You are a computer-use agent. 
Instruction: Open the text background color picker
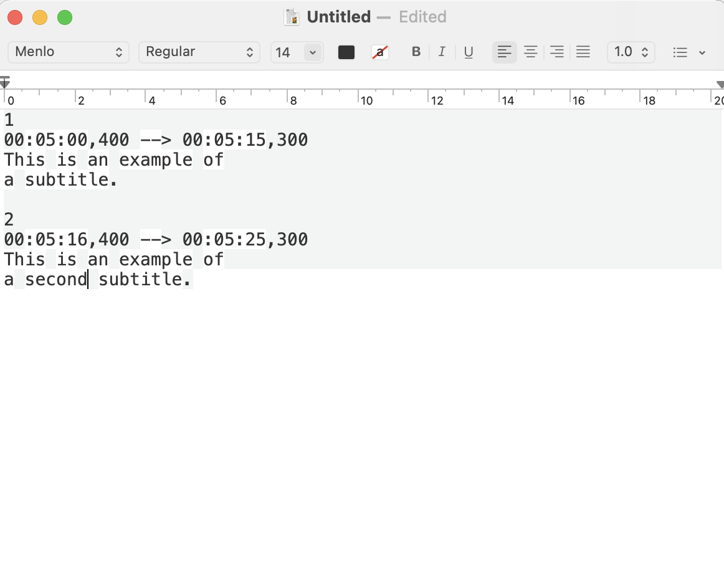(x=380, y=52)
